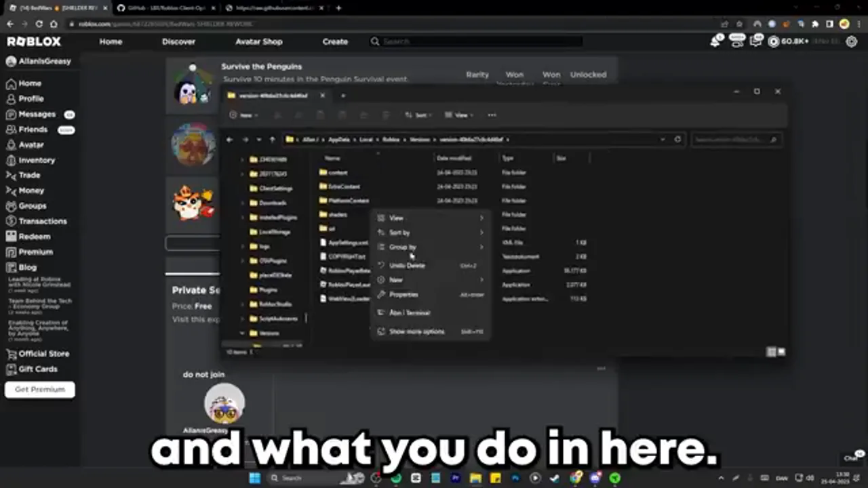Open Groups in Roblox sidebar
The width and height of the screenshot is (868, 488).
tap(26, 205)
